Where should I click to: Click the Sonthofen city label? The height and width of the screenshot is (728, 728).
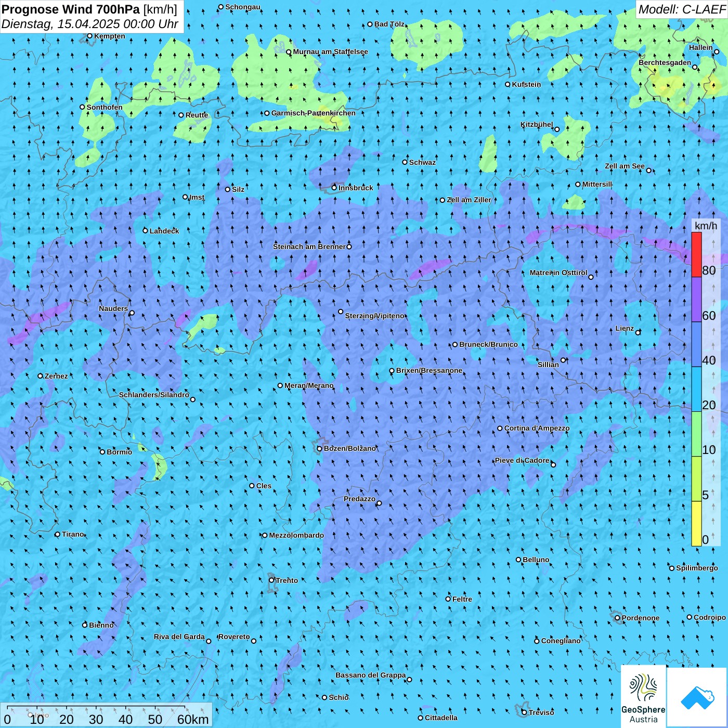[x=105, y=107]
